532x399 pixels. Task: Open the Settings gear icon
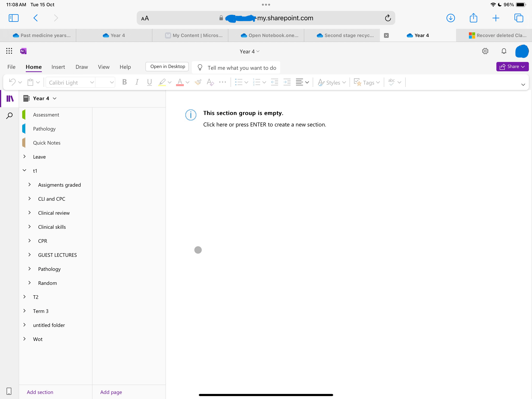click(x=485, y=51)
